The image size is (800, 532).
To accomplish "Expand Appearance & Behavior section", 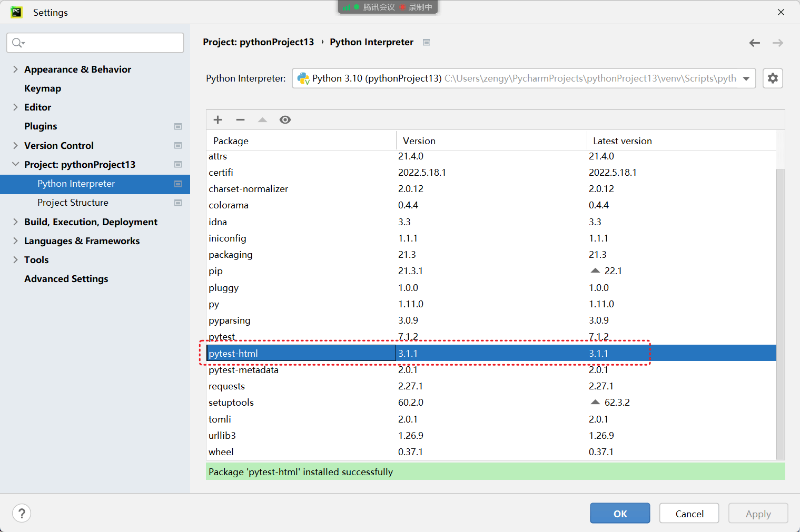I will (x=15, y=69).
